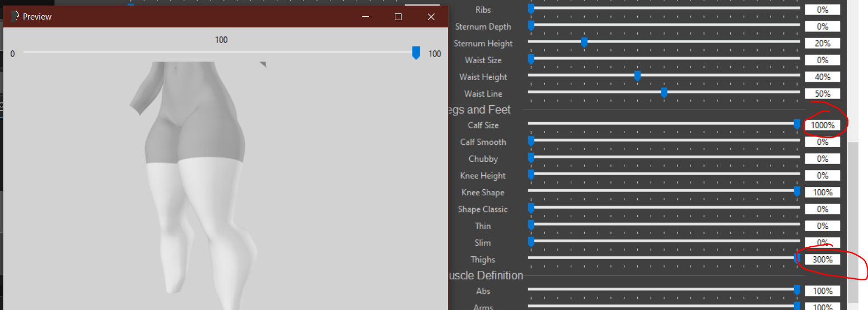Click the Shape Classic value field
This screenshot has height=310, width=868.
point(823,209)
